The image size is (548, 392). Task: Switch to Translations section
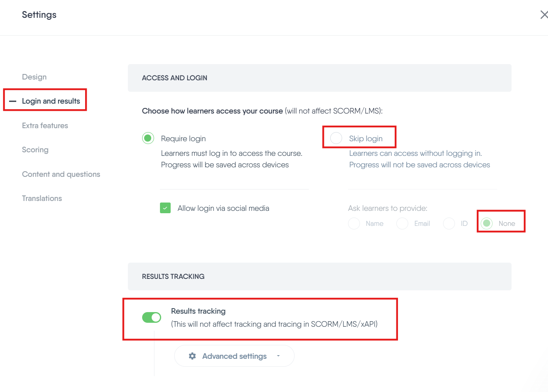pyautogui.click(x=42, y=198)
